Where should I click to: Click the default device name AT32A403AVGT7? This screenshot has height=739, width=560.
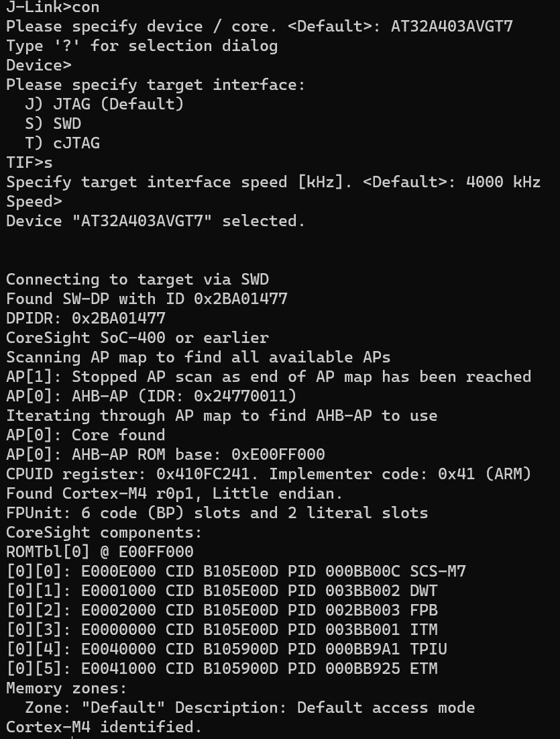452,27
